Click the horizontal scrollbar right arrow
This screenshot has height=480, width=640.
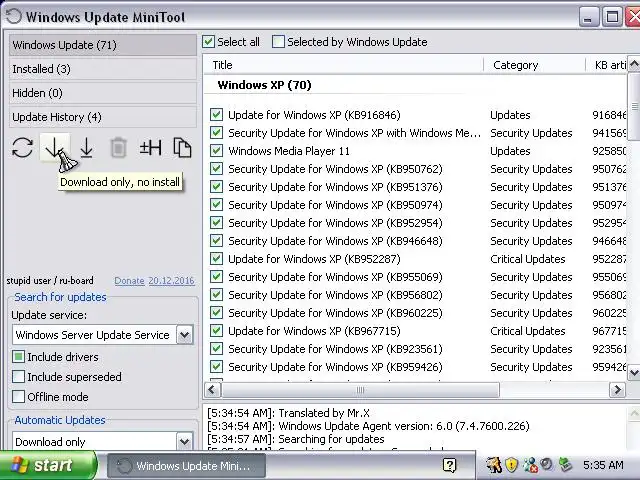click(x=617, y=390)
